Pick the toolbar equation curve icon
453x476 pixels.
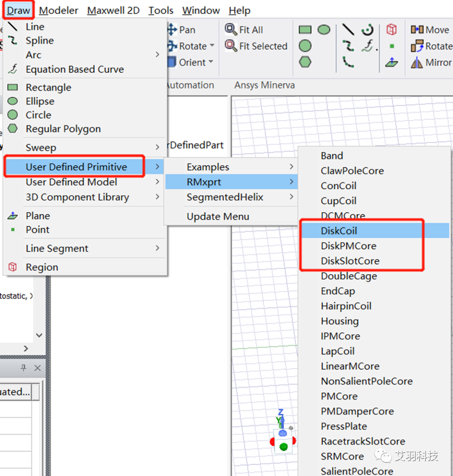point(369,46)
